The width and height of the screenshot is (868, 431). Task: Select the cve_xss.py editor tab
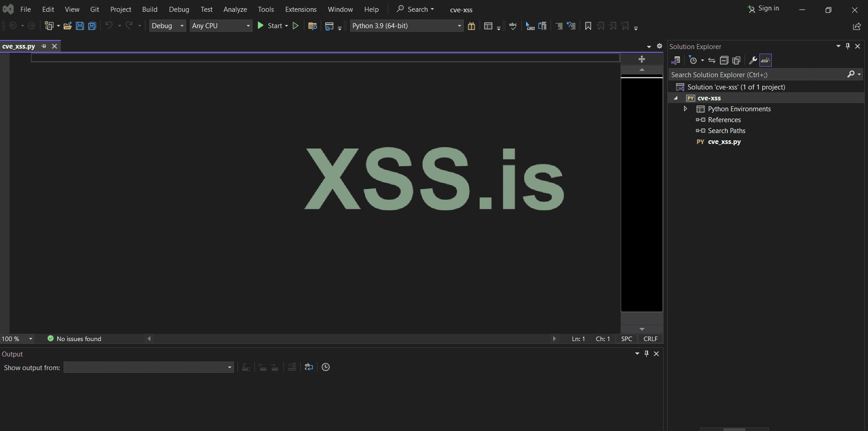(19, 46)
